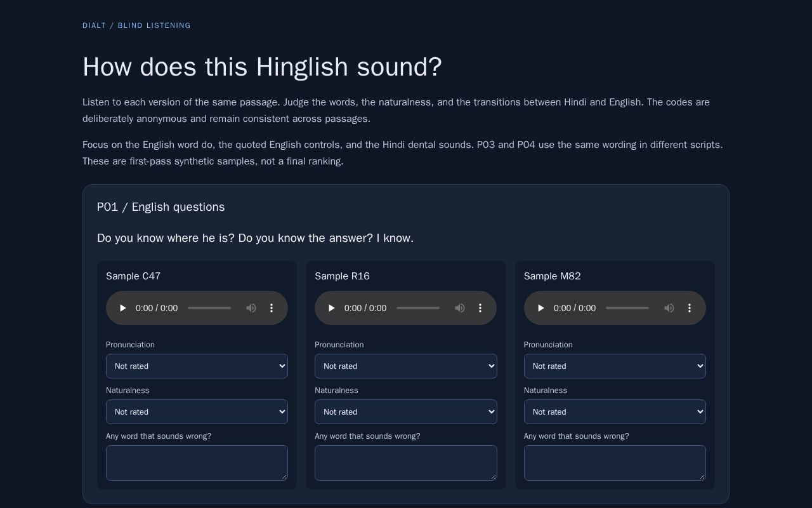Play the Sample C47 audio
This screenshot has height=508, width=812.
123,308
